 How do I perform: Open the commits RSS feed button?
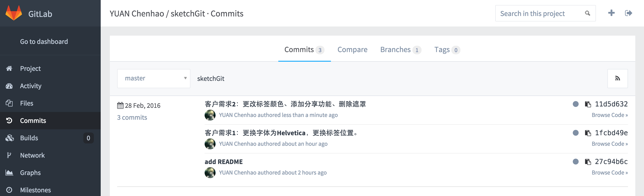tap(617, 78)
